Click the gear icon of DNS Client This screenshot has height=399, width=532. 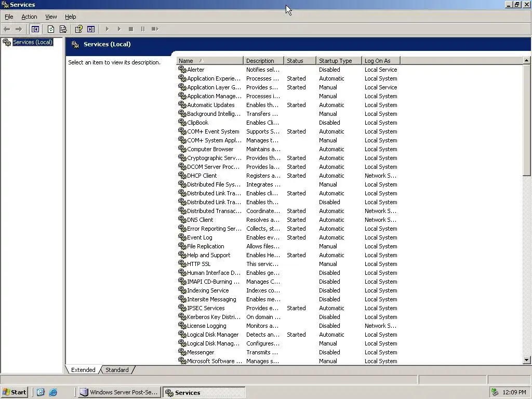pyautogui.click(x=182, y=219)
